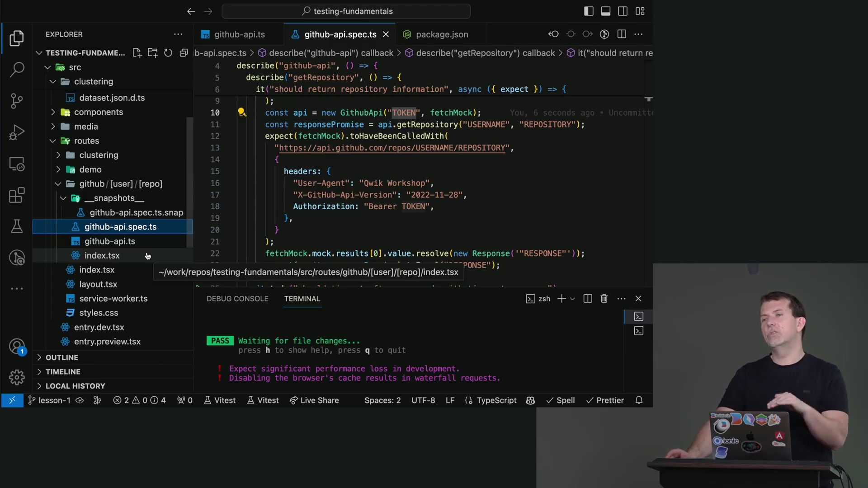Open service-worker.ts in the file tree

113,299
